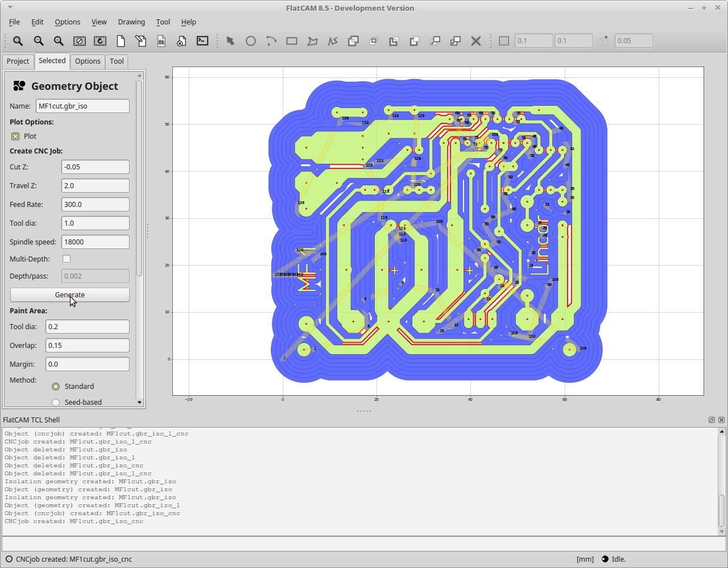
Task: Open the command shell toolbar icon
Action: point(202,41)
